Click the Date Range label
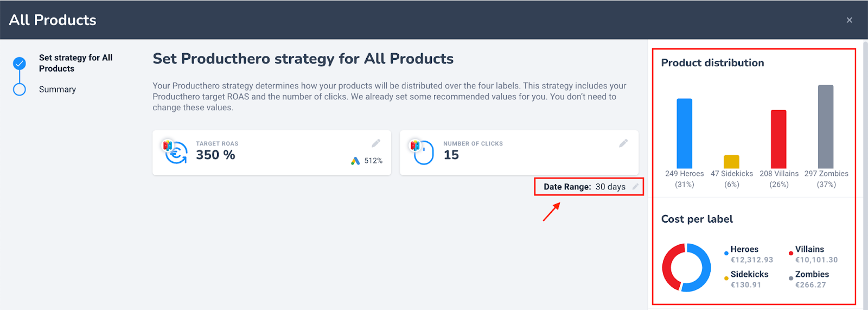This screenshot has width=868, height=310. click(x=567, y=187)
